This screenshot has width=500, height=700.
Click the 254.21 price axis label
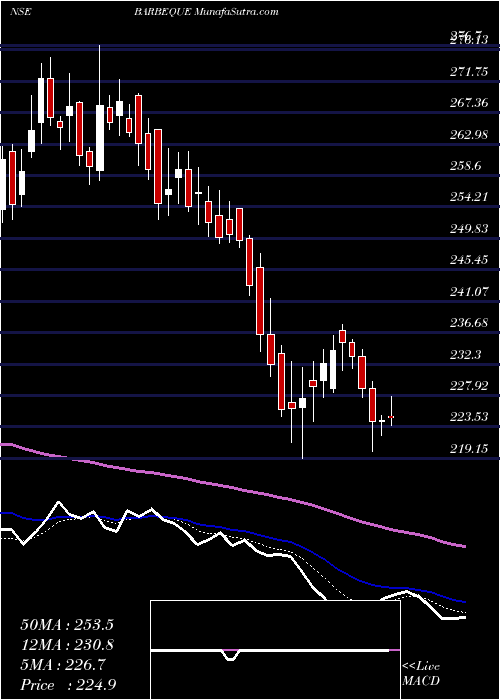click(469, 197)
